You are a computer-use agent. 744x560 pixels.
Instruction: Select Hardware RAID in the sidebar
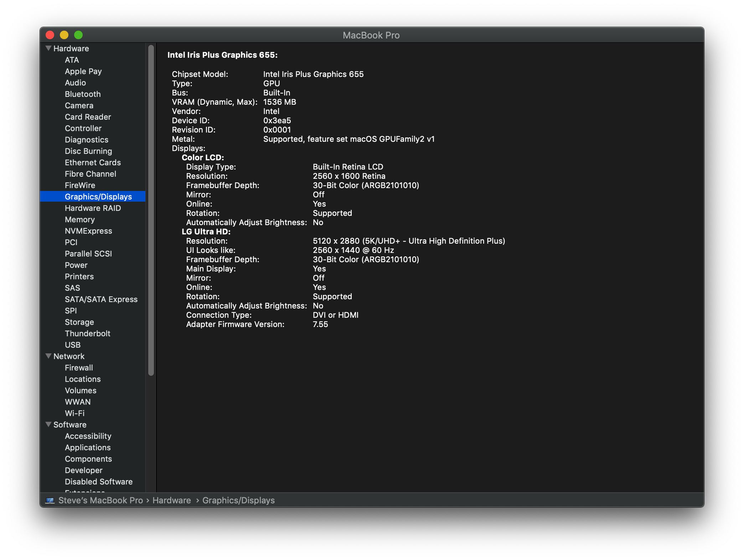point(93,208)
